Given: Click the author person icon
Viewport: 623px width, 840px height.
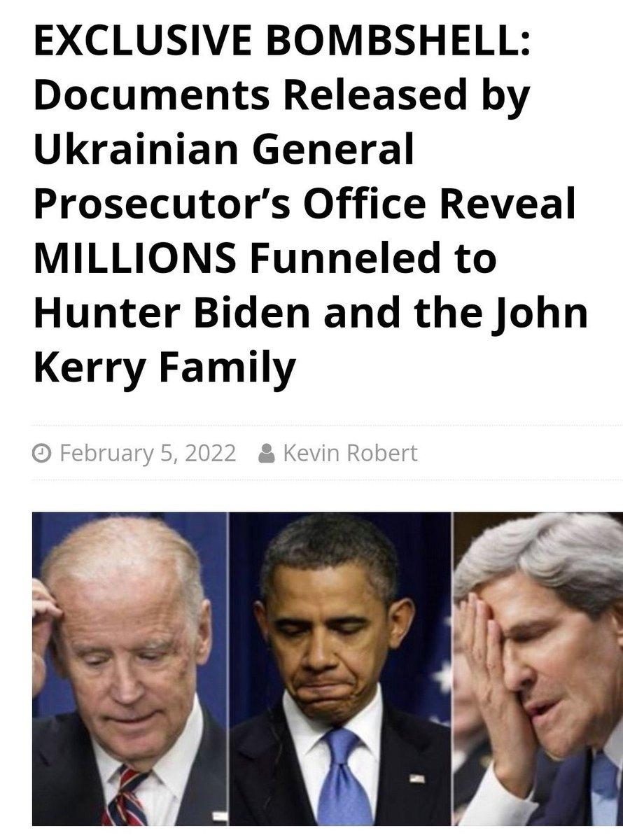Looking at the screenshot, I should point(266,454).
